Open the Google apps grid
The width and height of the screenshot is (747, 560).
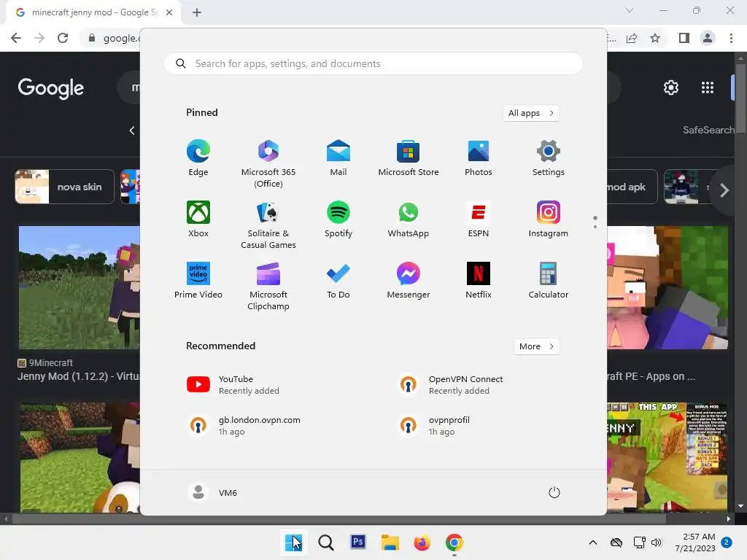pyautogui.click(x=708, y=87)
